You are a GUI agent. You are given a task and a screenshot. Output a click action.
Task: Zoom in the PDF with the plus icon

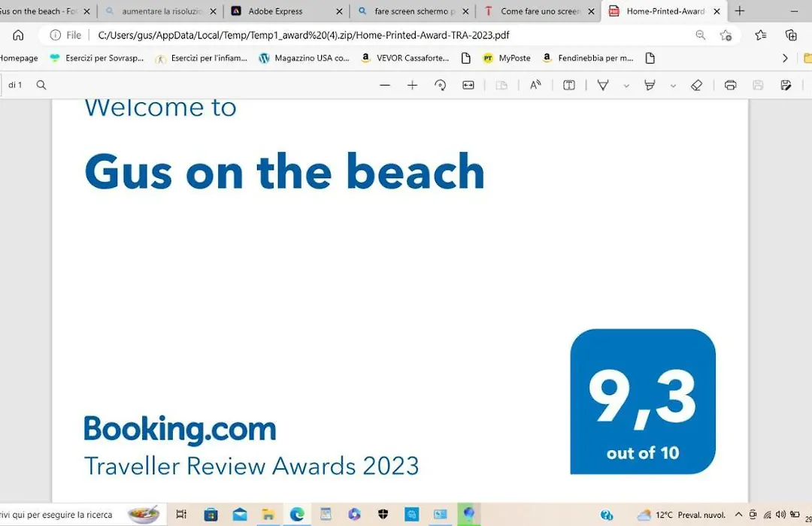412,85
